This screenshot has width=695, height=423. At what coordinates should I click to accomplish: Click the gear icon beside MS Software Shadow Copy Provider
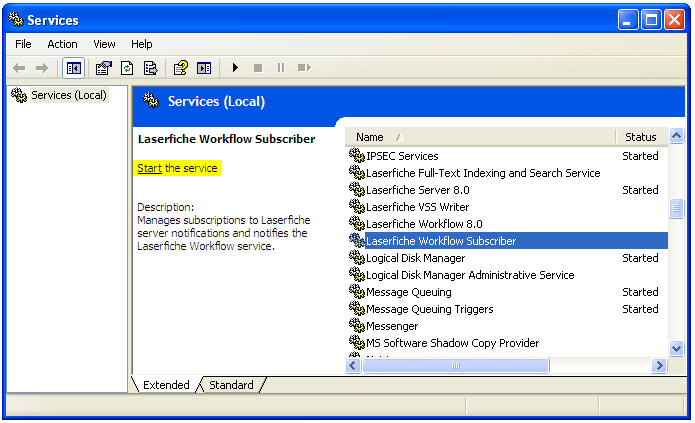tap(356, 342)
